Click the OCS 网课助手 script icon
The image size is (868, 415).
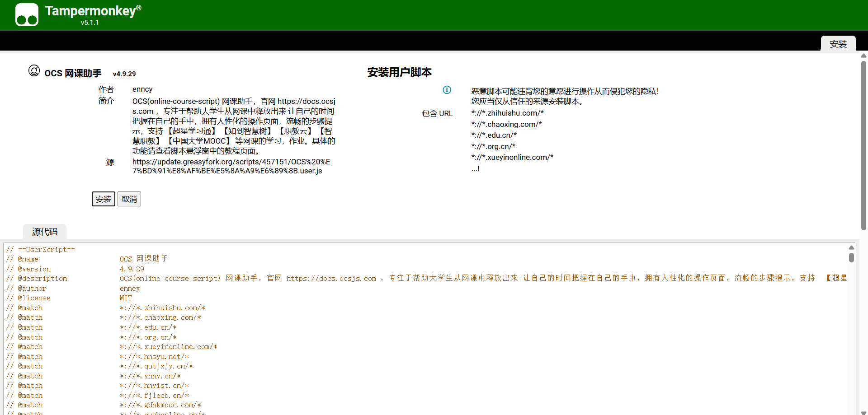(x=34, y=70)
